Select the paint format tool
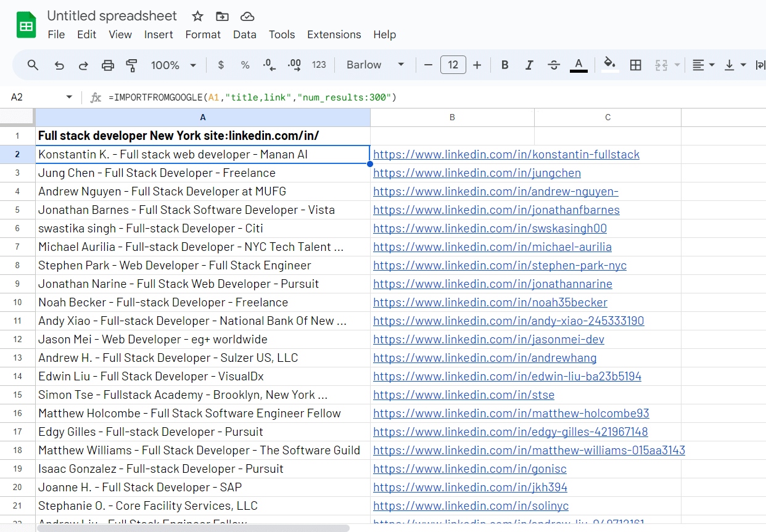The height and width of the screenshot is (532, 766). 131,65
